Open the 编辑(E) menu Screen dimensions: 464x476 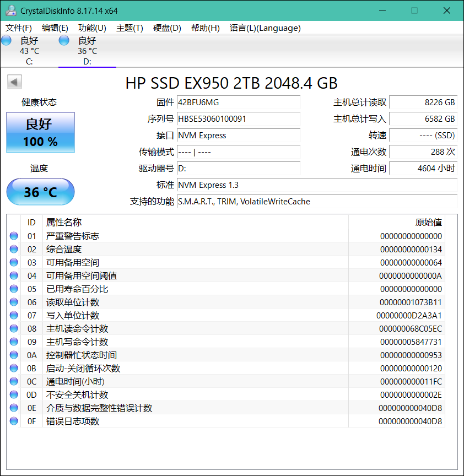pos(55,28)
